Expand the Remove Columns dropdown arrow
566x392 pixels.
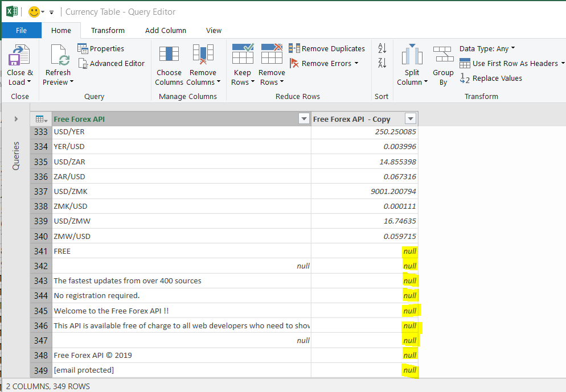(219, 82)
